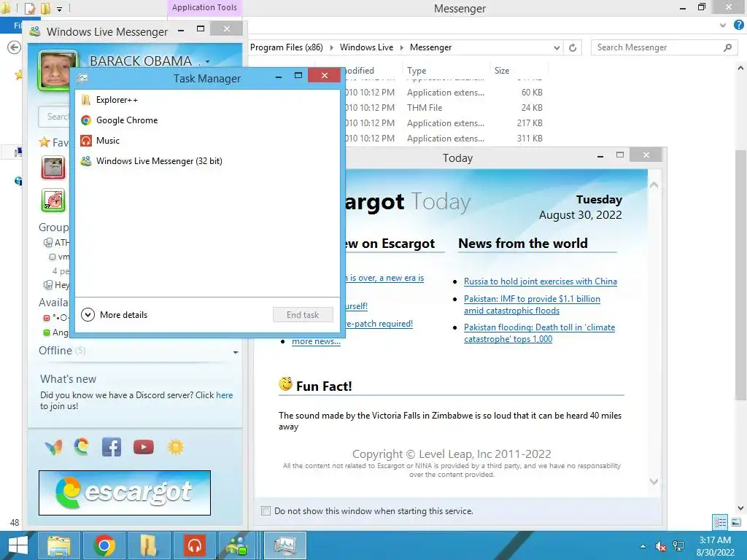747x560 pixels.
Task: Open the sun weather icon in Messenger
Action: click(x=175, y=447)
